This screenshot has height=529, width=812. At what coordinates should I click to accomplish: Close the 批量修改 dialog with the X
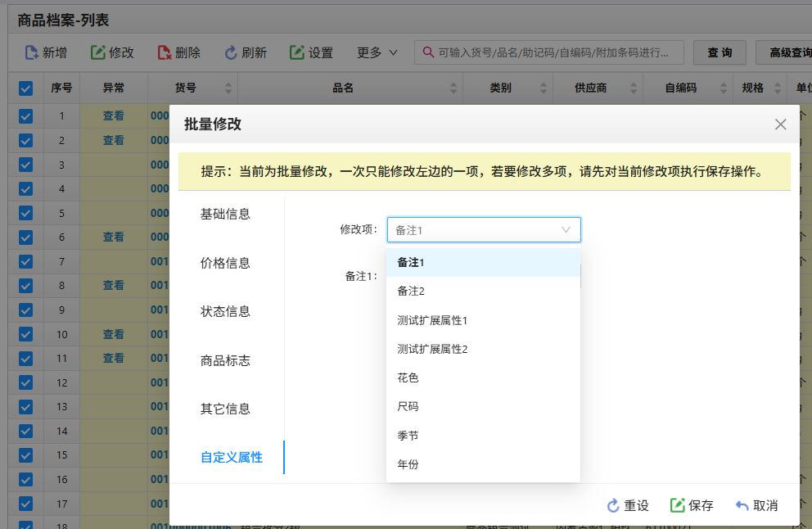(780, 124)
